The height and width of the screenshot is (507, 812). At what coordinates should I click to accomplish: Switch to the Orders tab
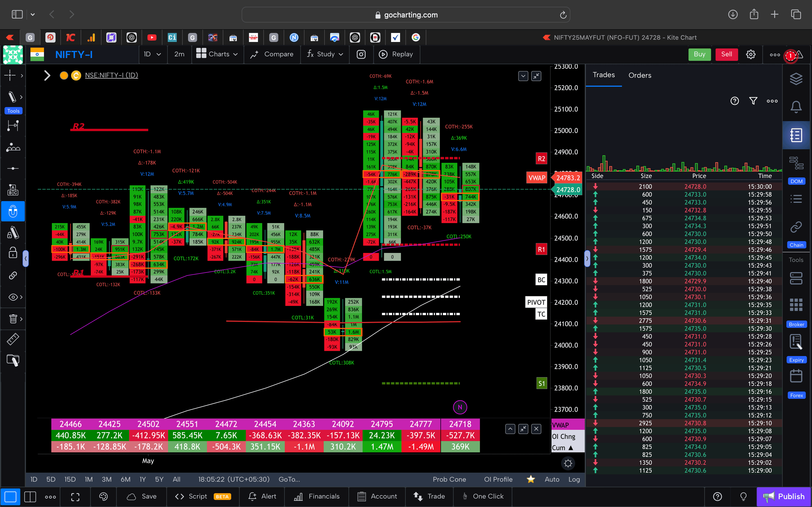[x=639, y=75]
